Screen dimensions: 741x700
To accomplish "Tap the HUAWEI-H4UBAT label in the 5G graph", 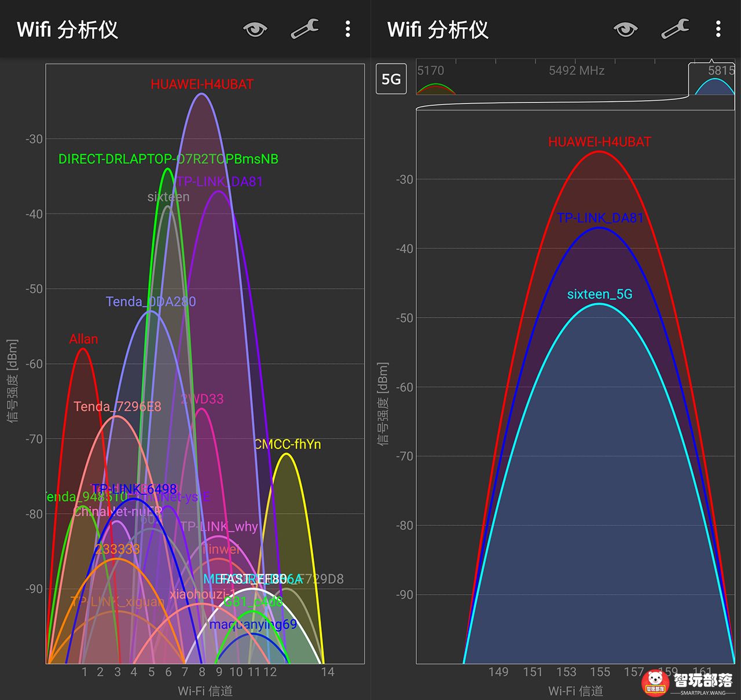I will click(x=600, y=142).
